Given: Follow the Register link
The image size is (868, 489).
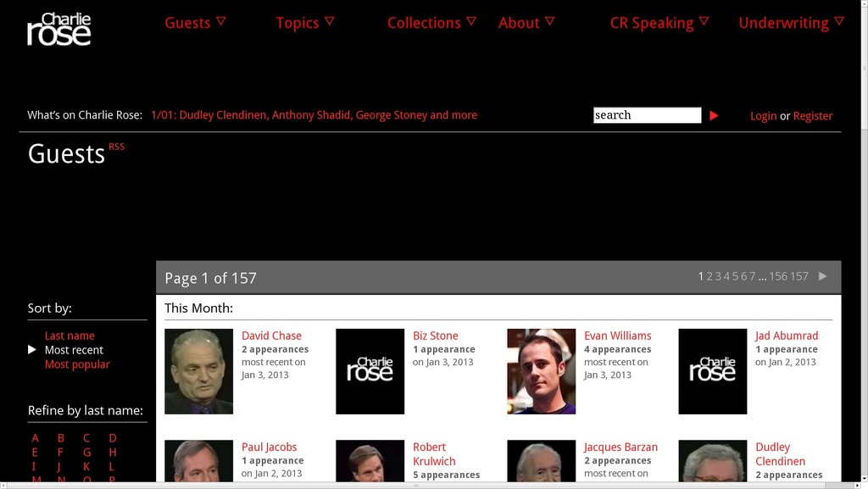Looking at the screenshot, I should [813, 116].
